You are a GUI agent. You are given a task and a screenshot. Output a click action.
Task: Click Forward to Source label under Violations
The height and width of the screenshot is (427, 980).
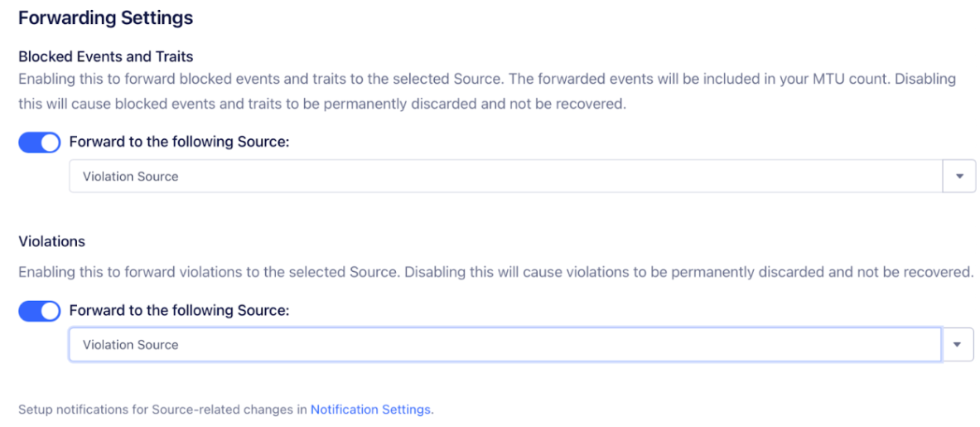179,310
